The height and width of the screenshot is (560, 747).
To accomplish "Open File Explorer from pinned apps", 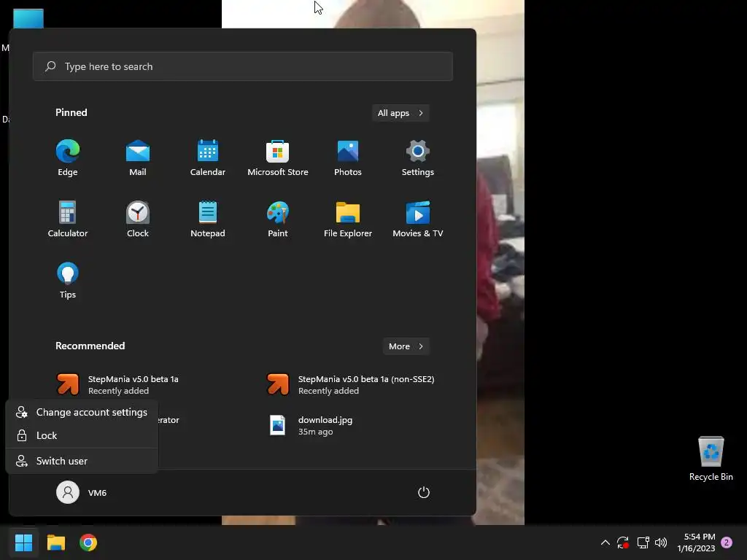I will click(x=348, y=219).
